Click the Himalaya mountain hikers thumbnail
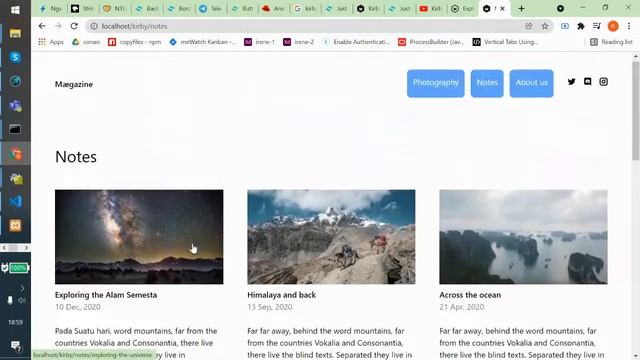Screen dimensions: 640x360 pos(331,237)
